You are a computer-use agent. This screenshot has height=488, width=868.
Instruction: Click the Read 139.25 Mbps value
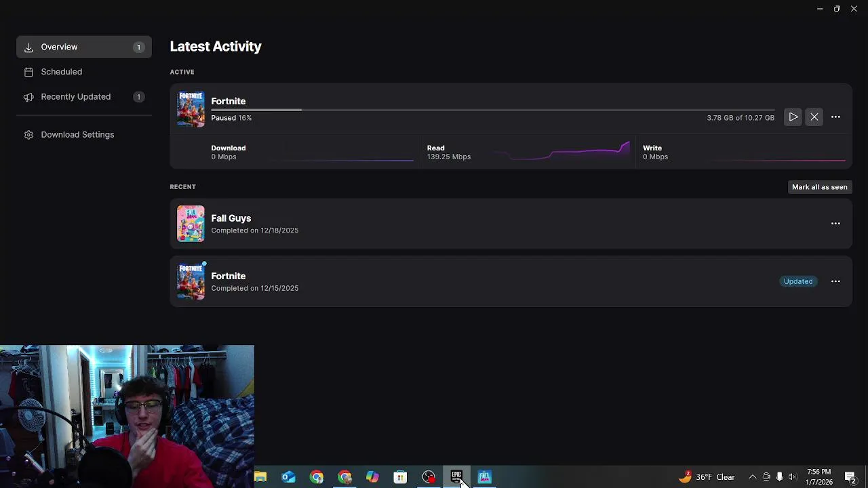click(x=449, y=157)
